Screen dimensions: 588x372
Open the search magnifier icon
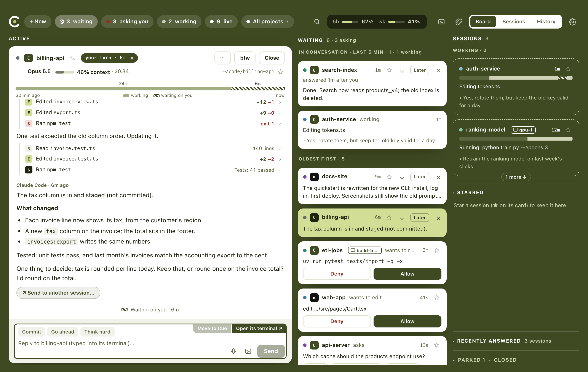pyautogui.click(x=317, y=21)
